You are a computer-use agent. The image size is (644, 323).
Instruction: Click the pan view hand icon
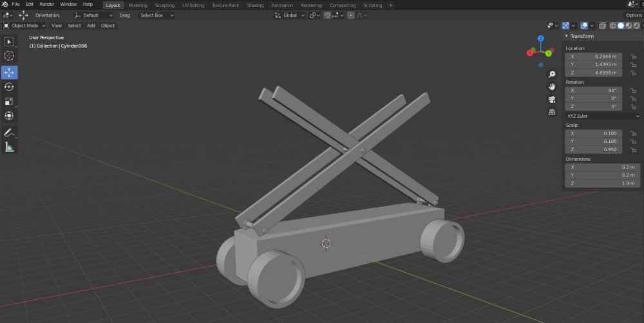click(x=552, y=87)
